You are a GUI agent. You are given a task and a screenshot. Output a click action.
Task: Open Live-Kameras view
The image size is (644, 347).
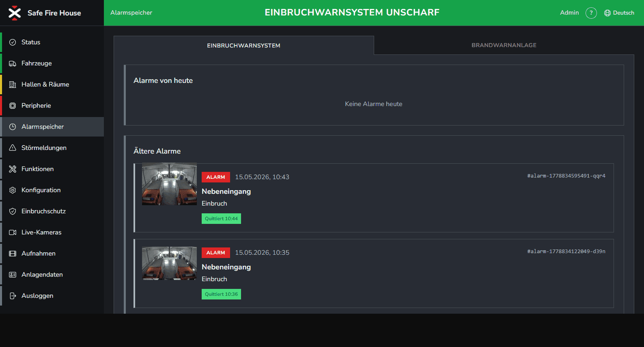[x=52, y=232]
